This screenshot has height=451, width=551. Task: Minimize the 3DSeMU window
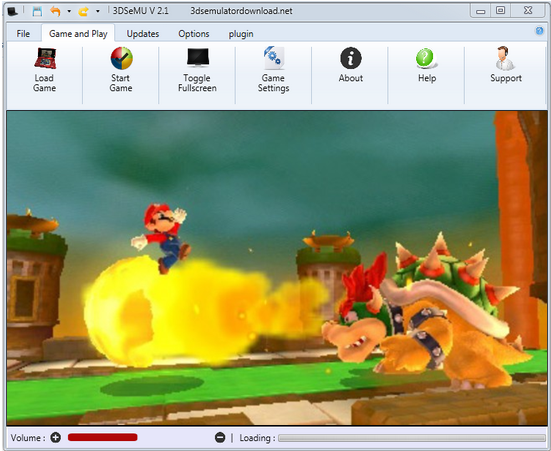pyautogui.click(x=480, y=11)
